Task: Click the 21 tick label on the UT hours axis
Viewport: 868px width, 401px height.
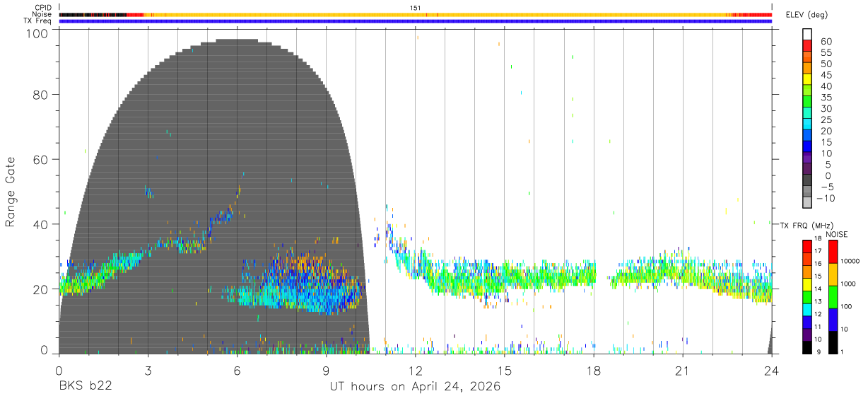Action: 683,370
